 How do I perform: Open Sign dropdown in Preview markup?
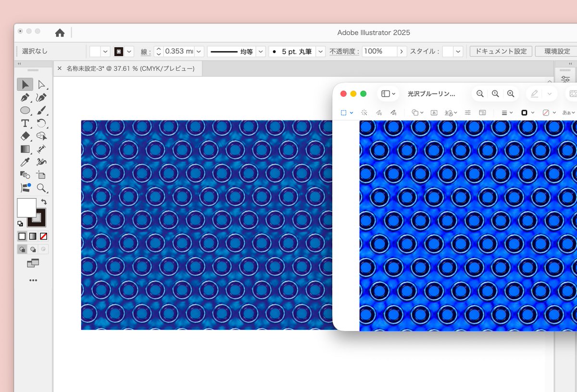[451, 113]
